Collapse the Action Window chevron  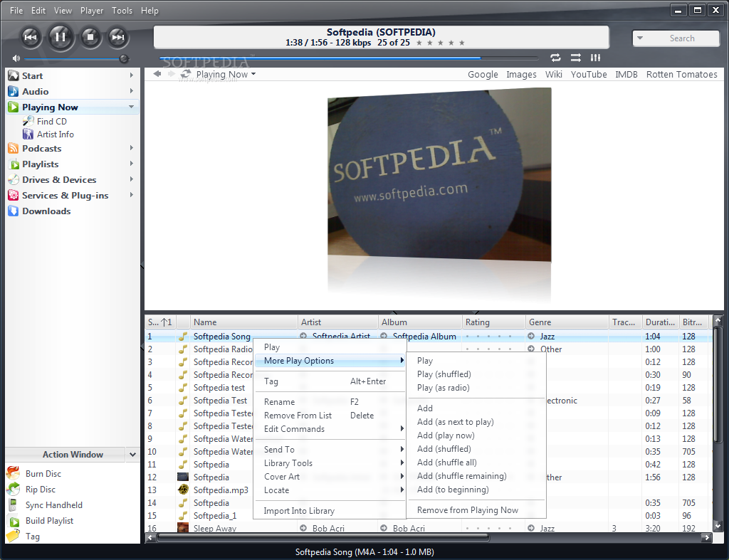[x=133, y=455]
